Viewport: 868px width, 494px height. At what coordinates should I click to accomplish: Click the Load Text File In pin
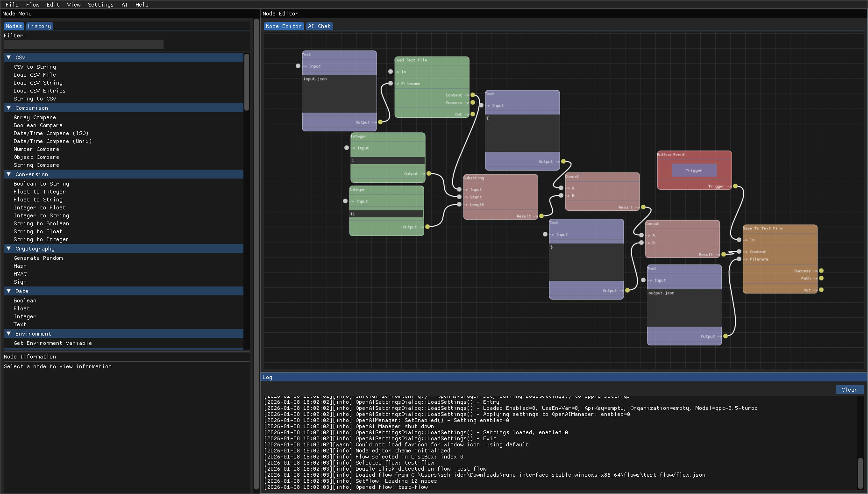coord(391,72)
